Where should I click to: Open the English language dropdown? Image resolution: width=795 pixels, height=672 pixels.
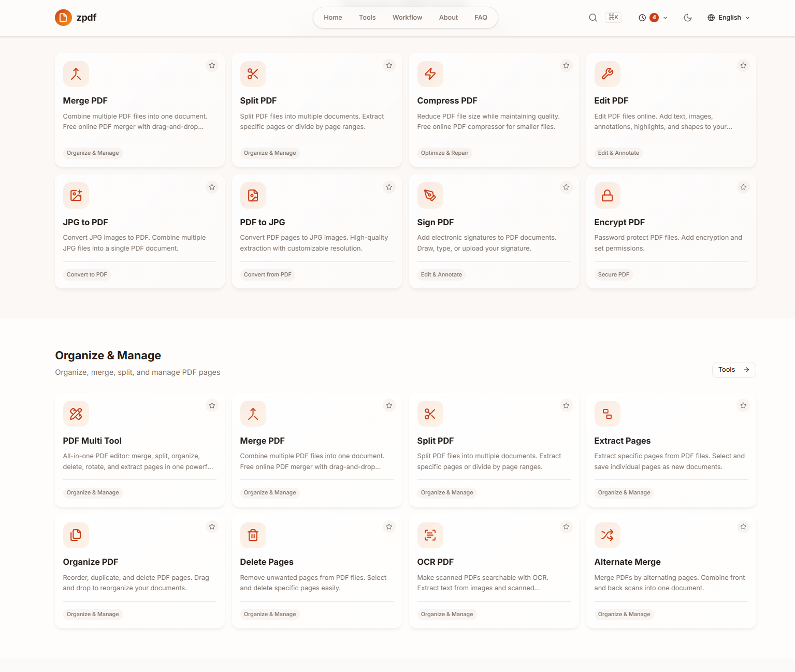tap(729, 18)
